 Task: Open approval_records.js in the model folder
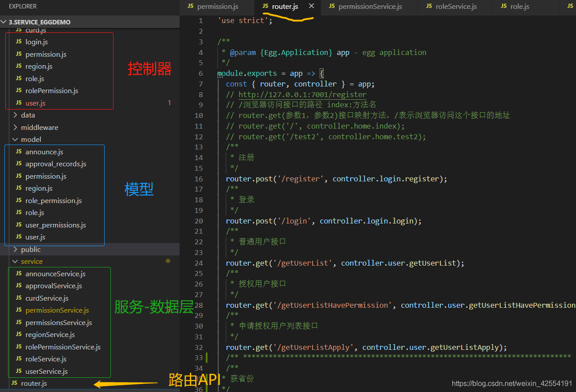click(x=55, y=164)
